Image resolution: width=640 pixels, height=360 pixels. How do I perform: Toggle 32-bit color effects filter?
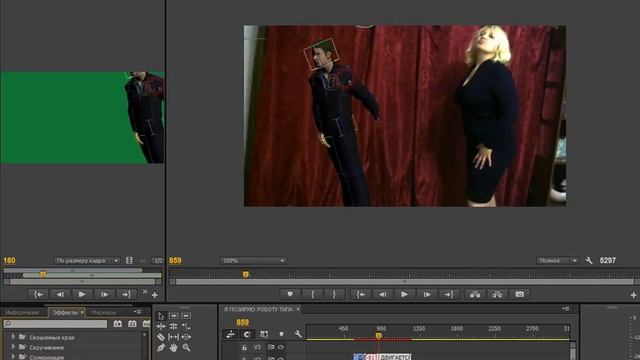point(132,324)
